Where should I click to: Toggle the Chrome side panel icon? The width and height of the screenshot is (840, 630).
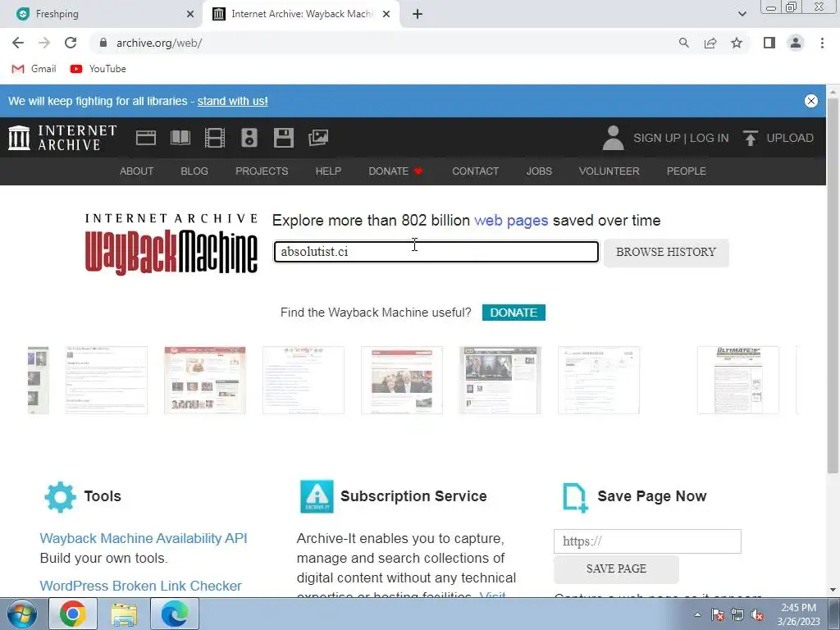point(769,43)
